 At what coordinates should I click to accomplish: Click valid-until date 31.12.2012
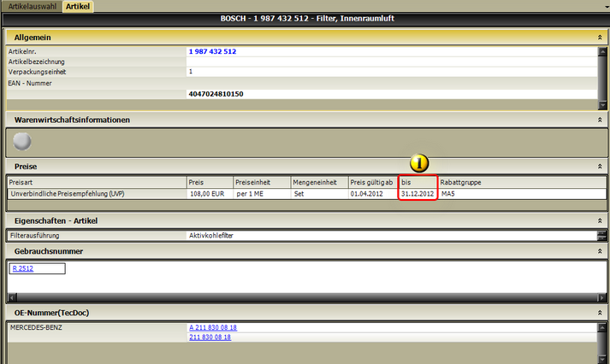pos(418,194)
